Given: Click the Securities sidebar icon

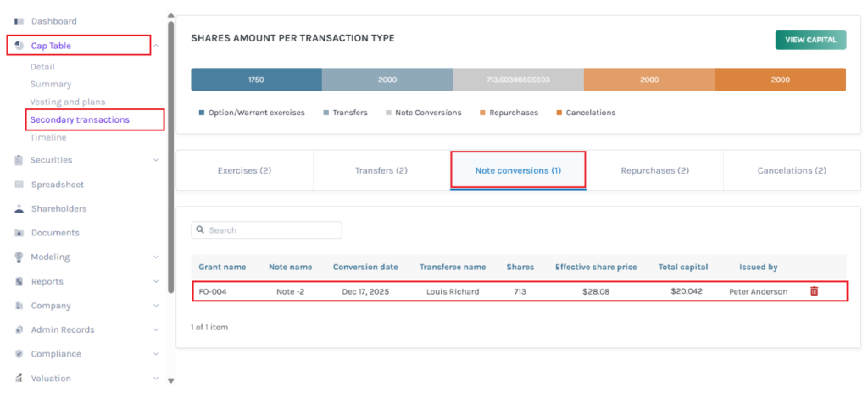Looking at the screenshot, I should 19,160.
